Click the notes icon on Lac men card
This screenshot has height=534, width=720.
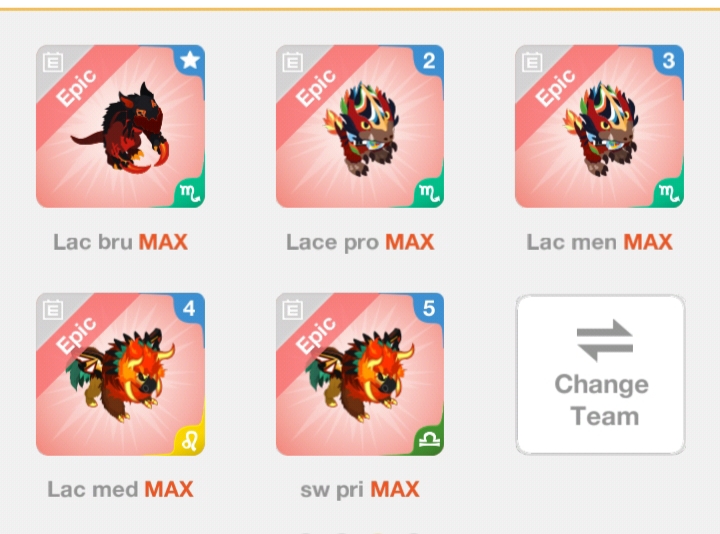pos(532,62)
